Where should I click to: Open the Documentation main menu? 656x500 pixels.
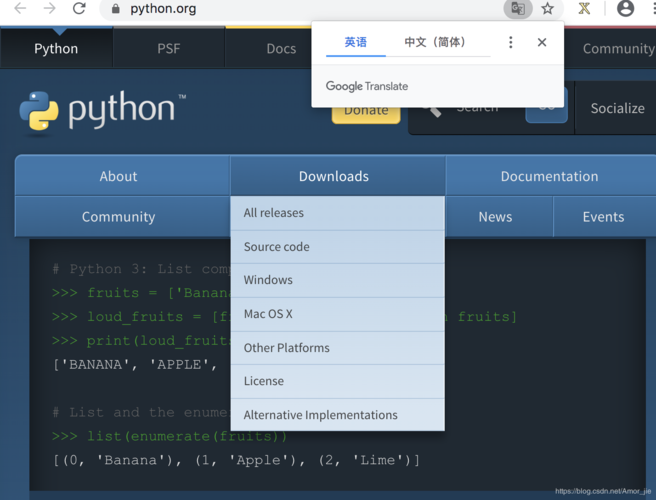coord(549,176)
